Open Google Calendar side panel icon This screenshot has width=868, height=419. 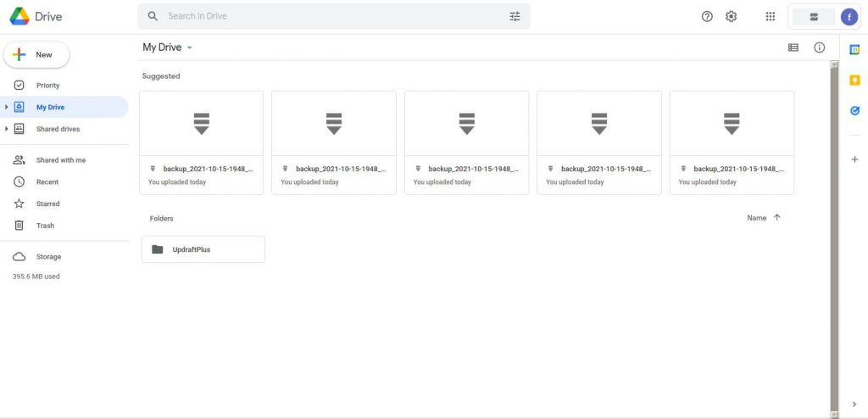point(854,49)
